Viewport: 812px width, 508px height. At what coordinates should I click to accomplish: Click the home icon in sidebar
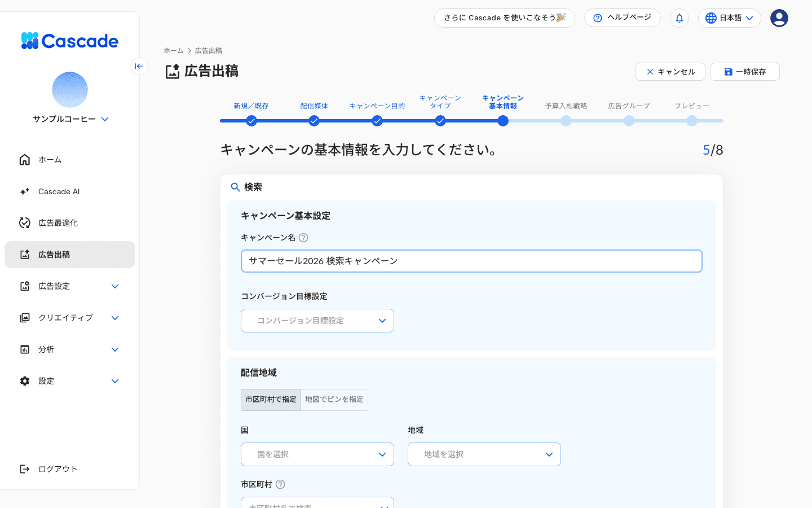(x=25, y=160)
